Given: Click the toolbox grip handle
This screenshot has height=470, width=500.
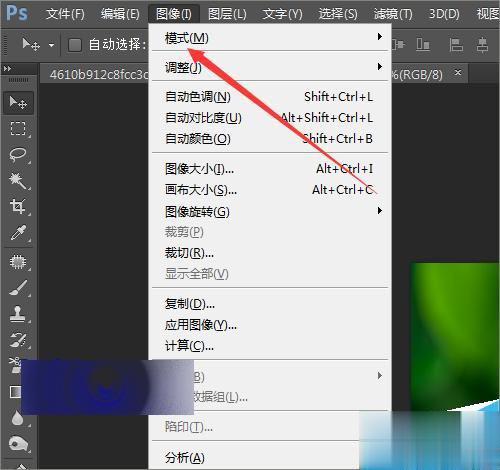Looking at the screenshot, I should (18, 80).
